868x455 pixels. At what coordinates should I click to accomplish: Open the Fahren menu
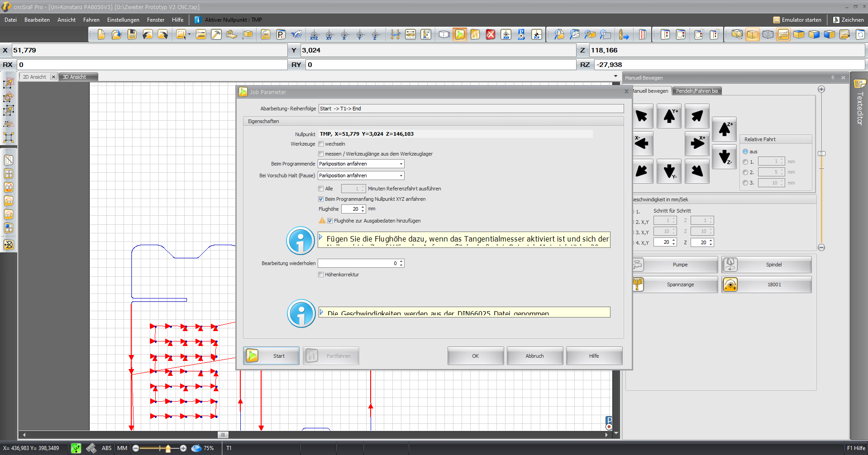[91, 20]
